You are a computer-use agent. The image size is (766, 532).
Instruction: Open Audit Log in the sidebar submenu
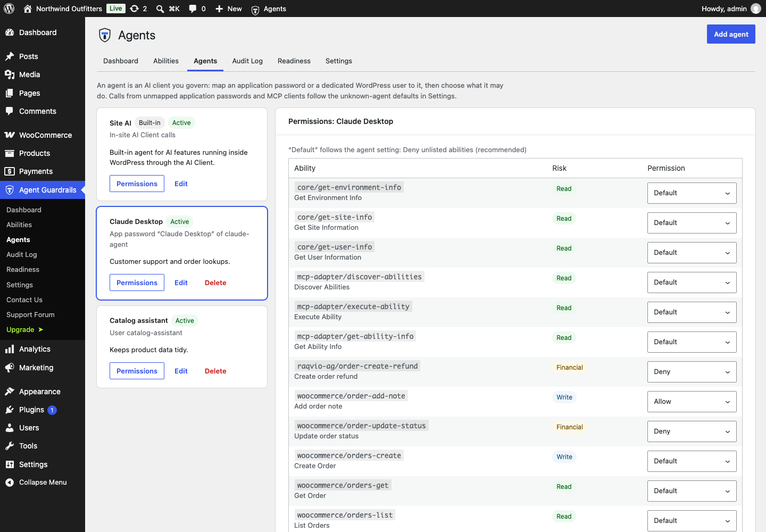pyautogui.click(x=22, y=255)
